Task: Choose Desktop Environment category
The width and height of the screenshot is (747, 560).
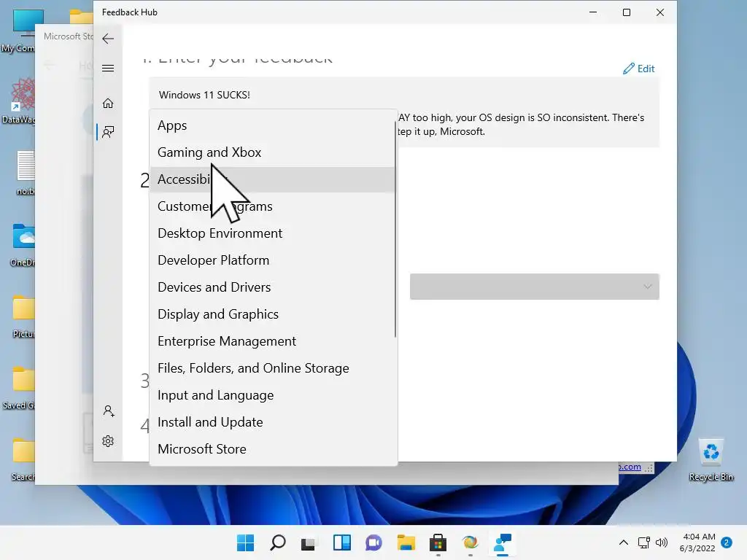Action: tap(273, 233)
